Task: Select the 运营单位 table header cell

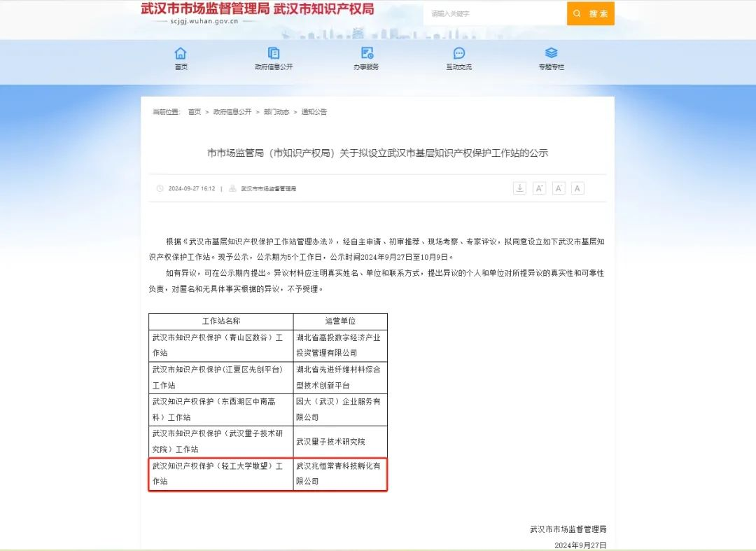Action: point(340,321)
